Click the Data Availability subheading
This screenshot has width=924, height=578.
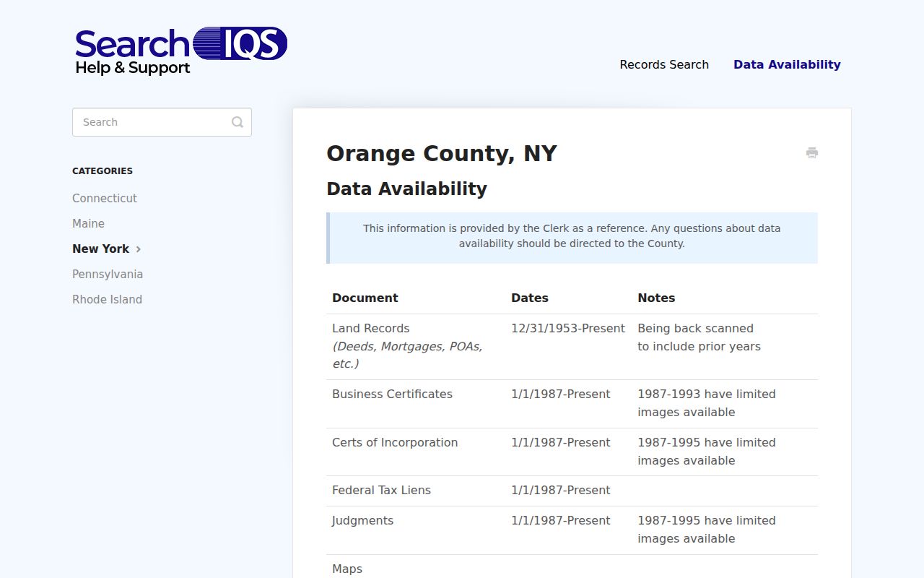pyautogui.click(x=406, y=189)
